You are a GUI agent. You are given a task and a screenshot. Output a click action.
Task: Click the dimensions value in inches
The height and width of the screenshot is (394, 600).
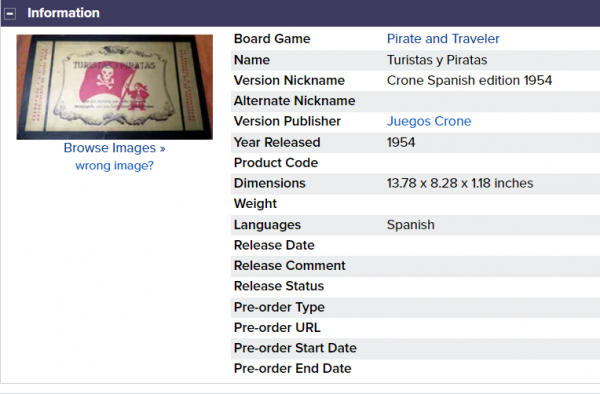[x=460, y=183]
